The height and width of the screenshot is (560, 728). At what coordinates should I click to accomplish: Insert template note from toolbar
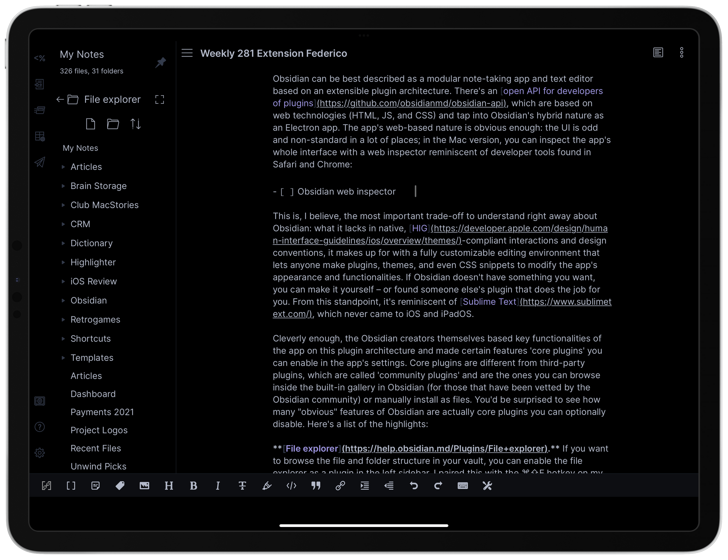tap(95, 486)
